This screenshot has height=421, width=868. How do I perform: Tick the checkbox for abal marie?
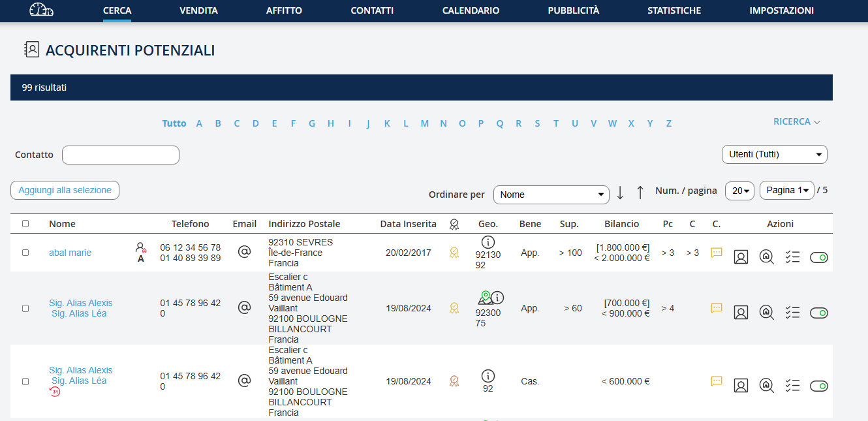(x=25, y=253)
